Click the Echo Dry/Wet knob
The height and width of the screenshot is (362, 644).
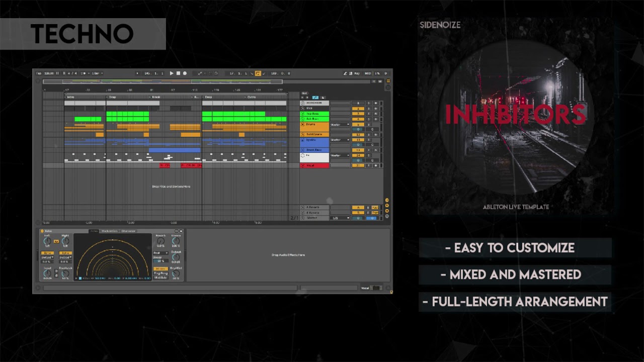(176, 274)
